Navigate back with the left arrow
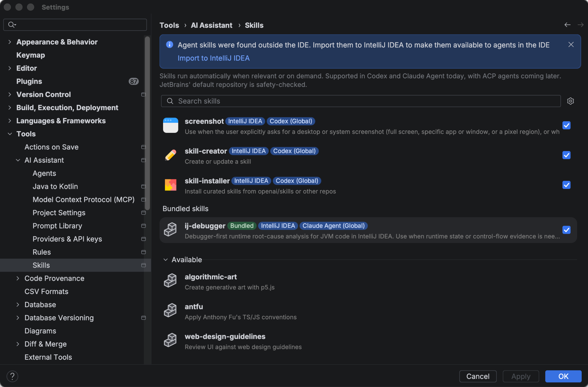588x387 pixels. tap(567, 25)
